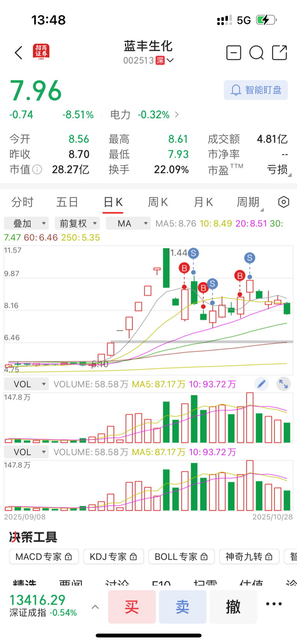Tap the 13416.29 深证成指 index value
Viewport: 297px width, 644px height.
coord(38,600)
